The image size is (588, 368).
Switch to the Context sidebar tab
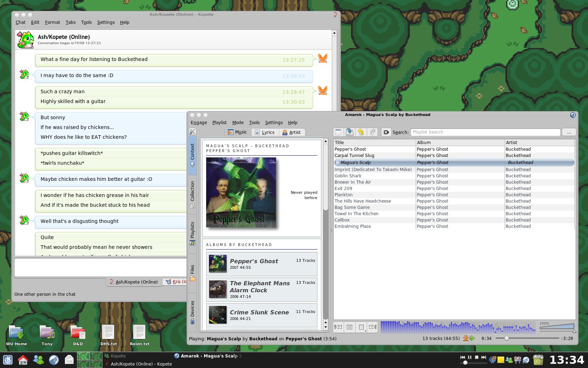[192, 155]
